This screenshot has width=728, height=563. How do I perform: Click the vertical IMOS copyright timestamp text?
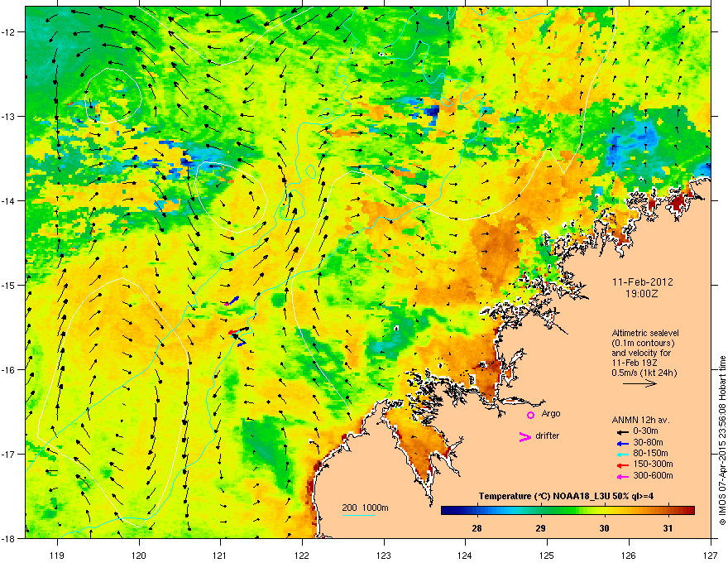[x=722, y=440]
